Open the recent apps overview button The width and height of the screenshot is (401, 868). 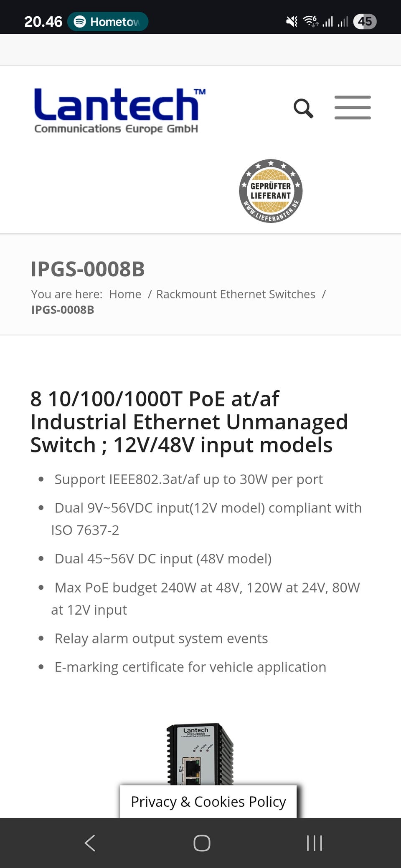pyautogui.click(x=314, y=843)
